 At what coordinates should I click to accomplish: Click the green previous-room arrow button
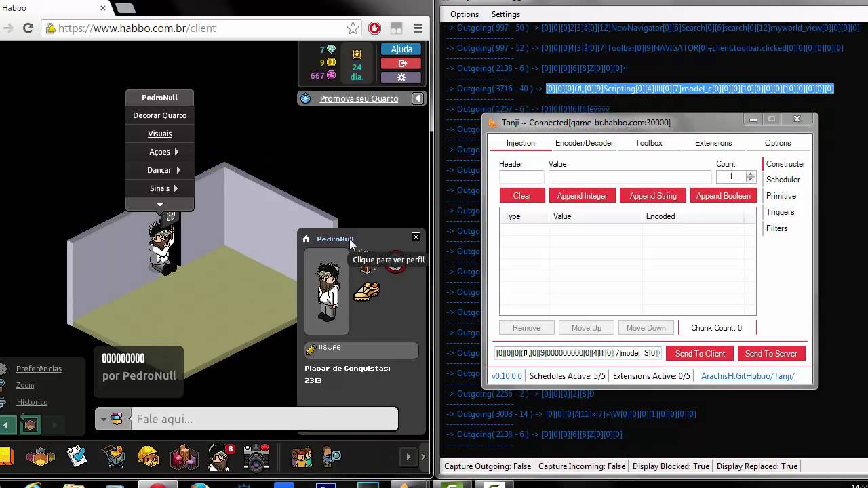tap(6, 426)
